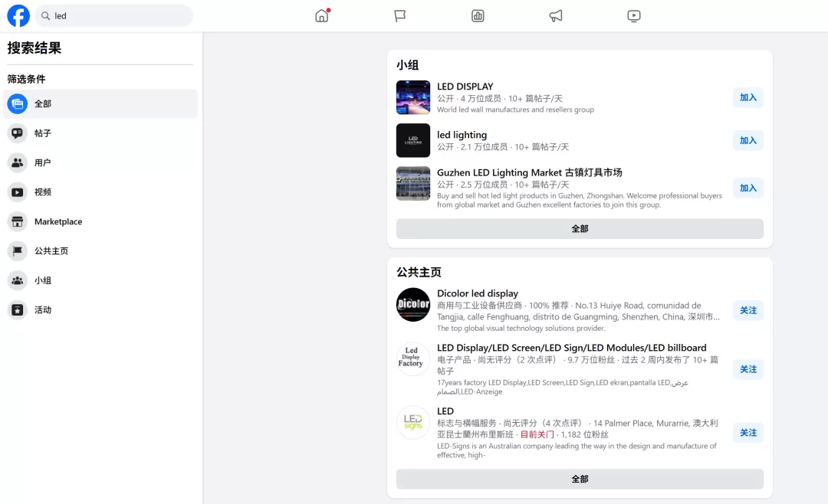The image size is (828, 504).
Task: Show all groups with 全部 button
Action: tap(580, 228)
